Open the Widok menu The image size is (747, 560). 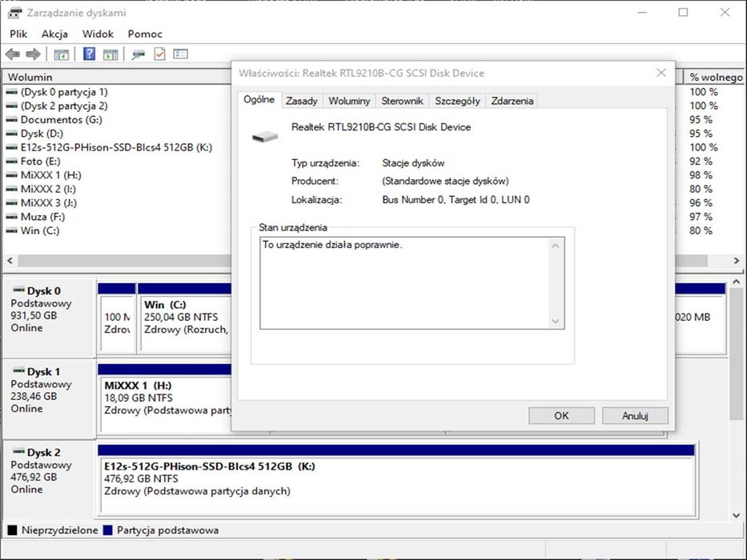click(x=98, y=34)
